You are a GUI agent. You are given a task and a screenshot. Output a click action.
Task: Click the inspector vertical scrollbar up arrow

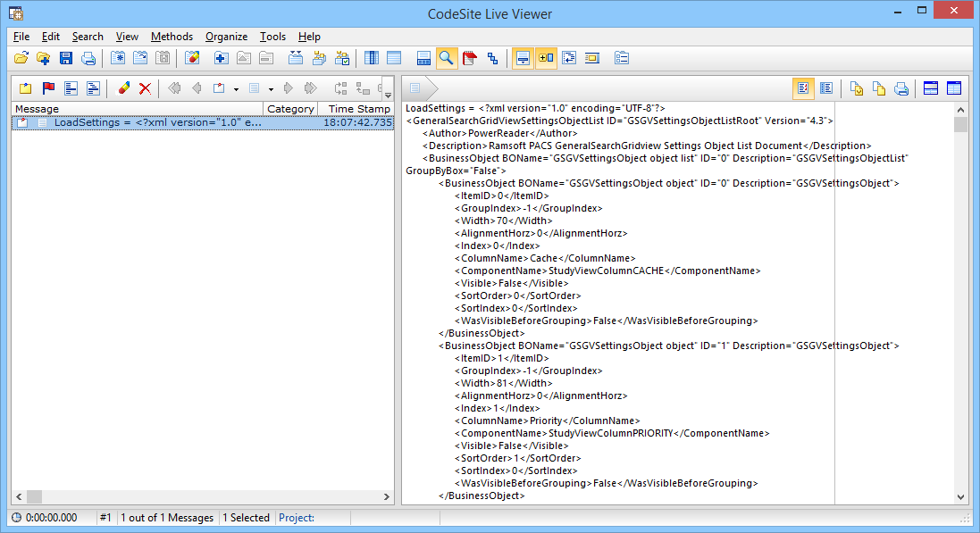pos(960,110)
